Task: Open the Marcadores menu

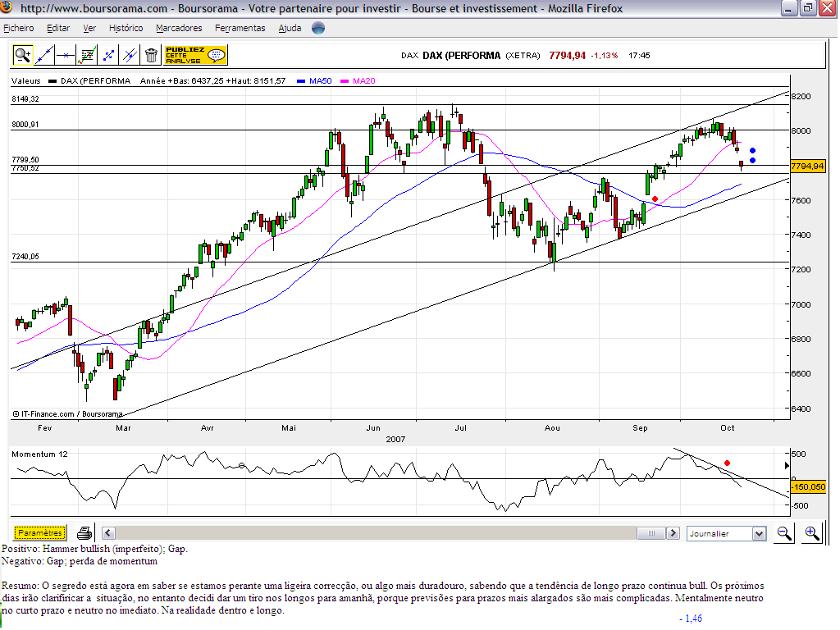Action: pos(179,28)
